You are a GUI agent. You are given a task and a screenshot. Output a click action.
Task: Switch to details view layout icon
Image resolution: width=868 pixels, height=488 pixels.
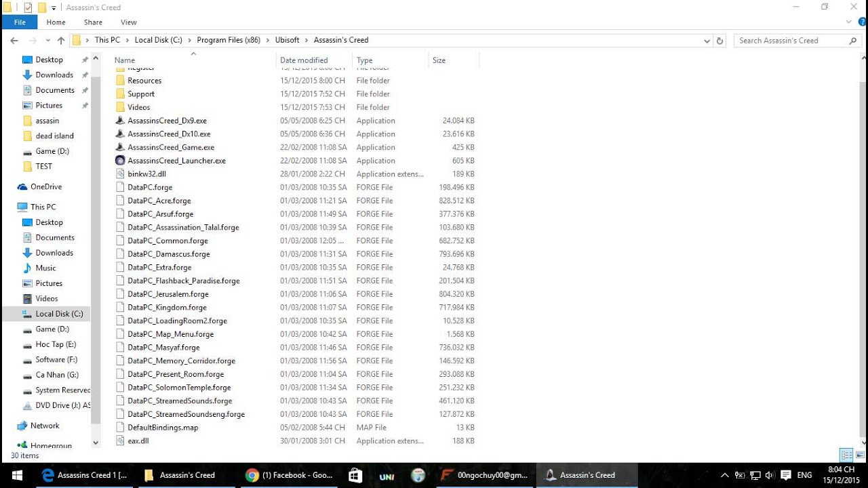click(846, 455)
